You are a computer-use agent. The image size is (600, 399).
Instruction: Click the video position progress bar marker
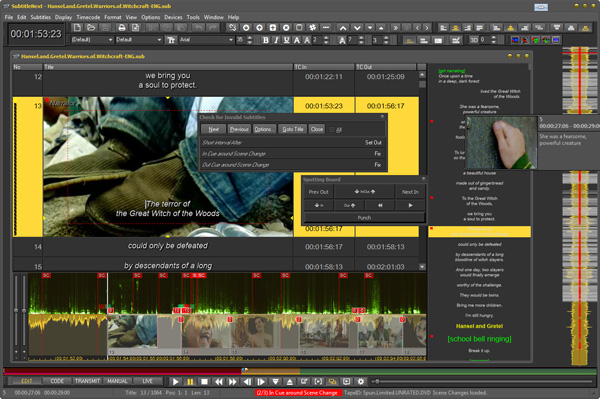click(245, 370)
